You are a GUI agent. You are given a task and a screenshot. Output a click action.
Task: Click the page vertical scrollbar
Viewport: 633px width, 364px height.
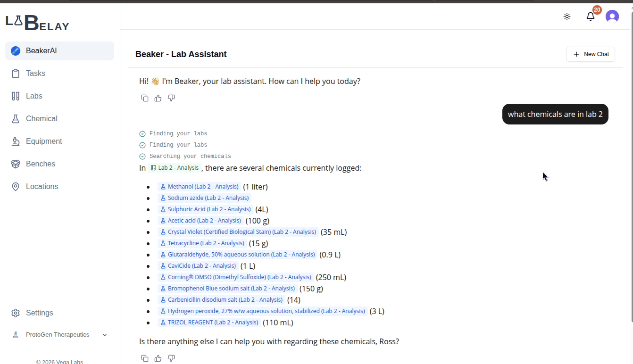pyautogui.click(x=631, y=165)
